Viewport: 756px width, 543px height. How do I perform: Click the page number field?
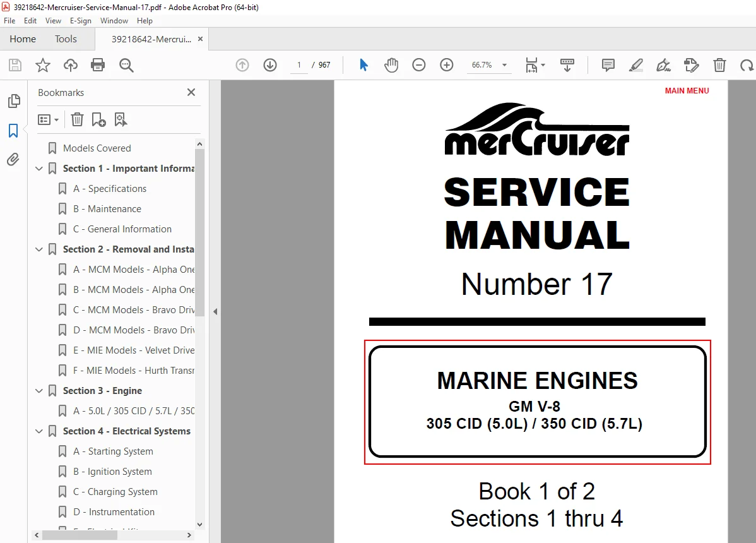[299, 64]
